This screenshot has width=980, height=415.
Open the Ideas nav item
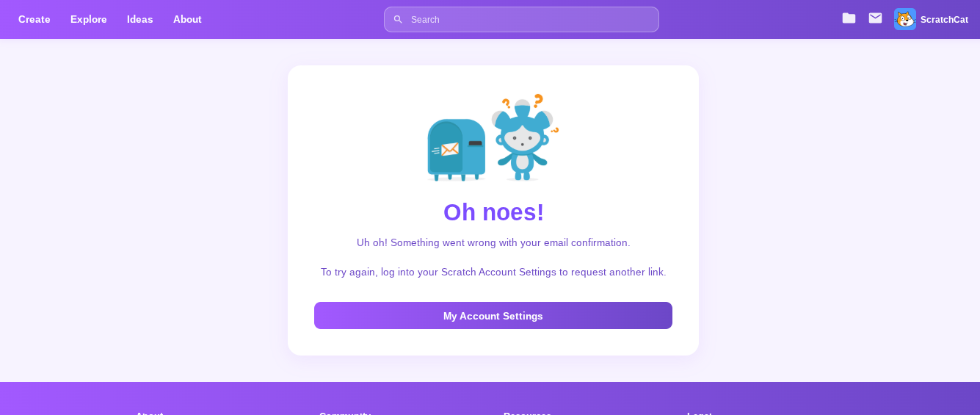(140, 20)
